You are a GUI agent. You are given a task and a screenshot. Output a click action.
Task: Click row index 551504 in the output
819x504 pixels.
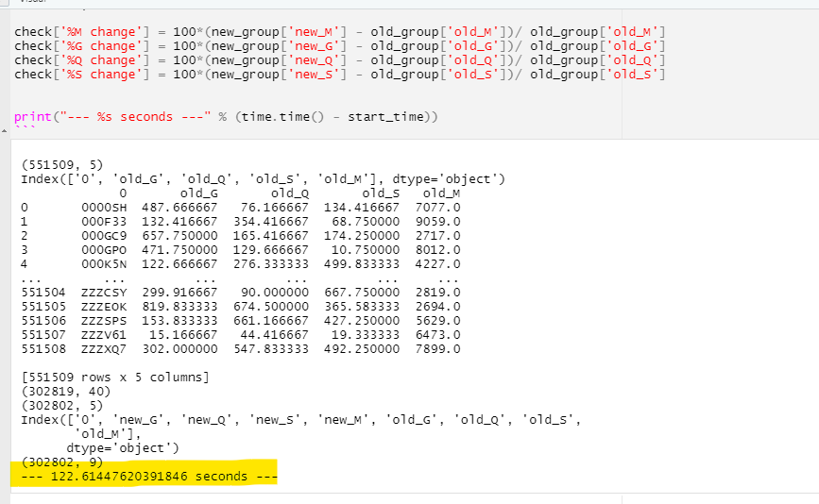pos(43,292)
